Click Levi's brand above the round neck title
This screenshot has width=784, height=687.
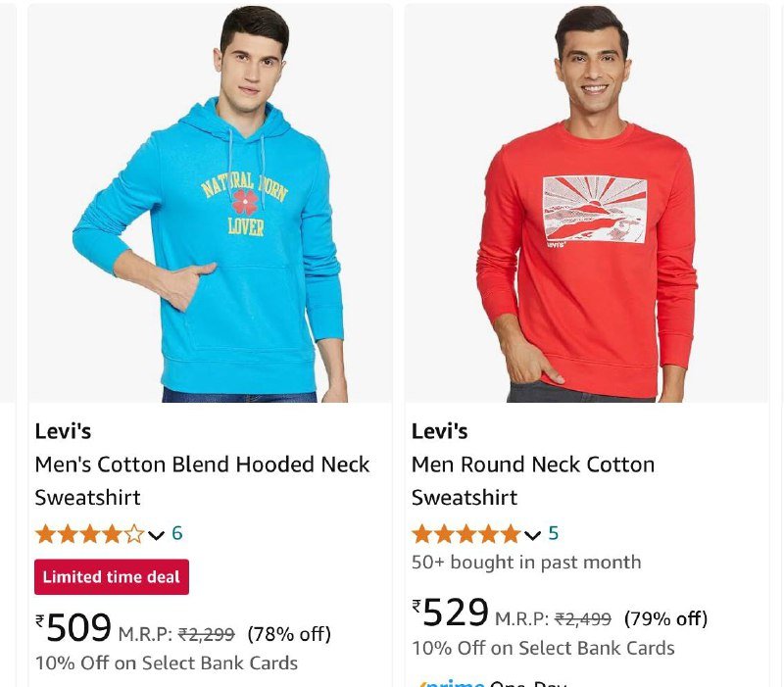(x=439, y=431)
